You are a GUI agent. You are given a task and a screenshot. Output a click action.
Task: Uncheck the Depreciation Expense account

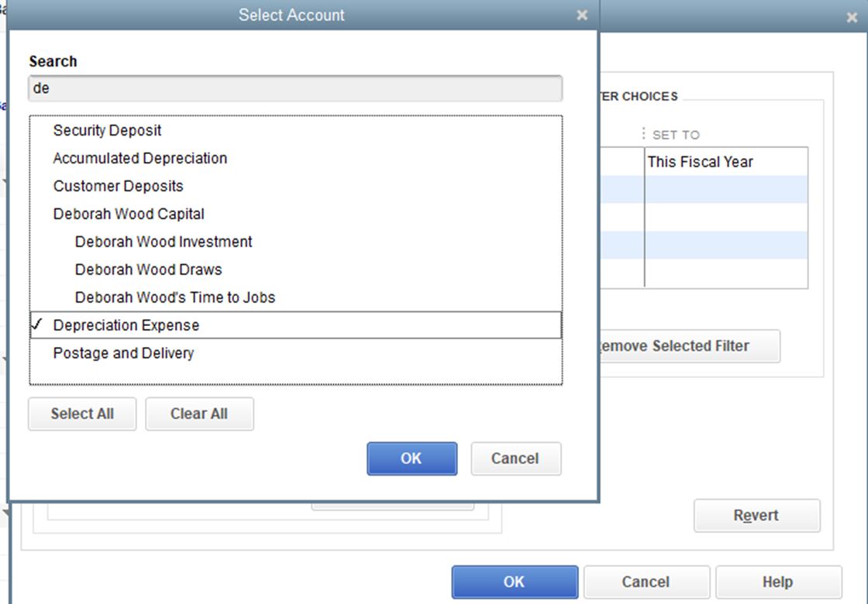126,326
